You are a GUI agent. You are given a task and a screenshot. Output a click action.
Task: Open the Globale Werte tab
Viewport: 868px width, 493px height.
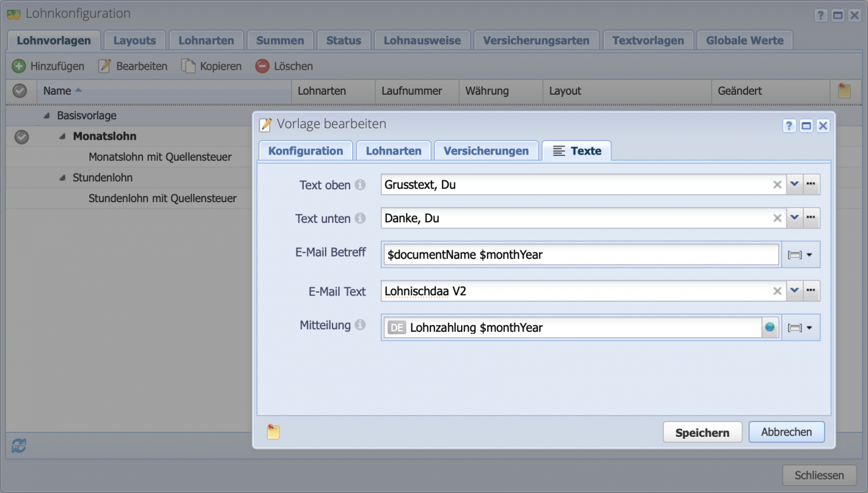tap(745, 40)
